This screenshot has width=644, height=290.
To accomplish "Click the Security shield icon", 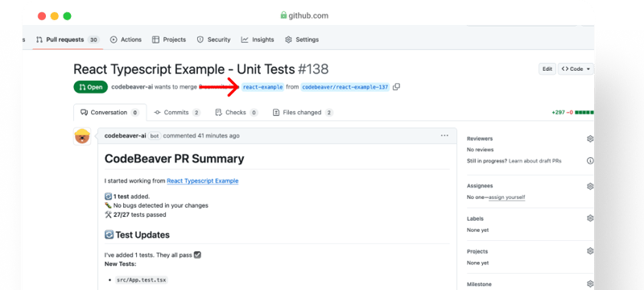I will 200,39.
